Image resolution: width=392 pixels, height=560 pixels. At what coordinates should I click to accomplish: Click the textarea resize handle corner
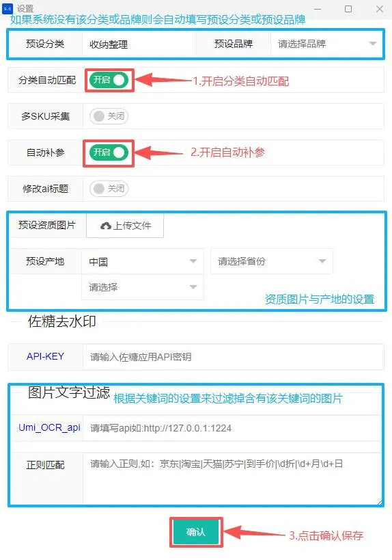[x=380, y=502]
